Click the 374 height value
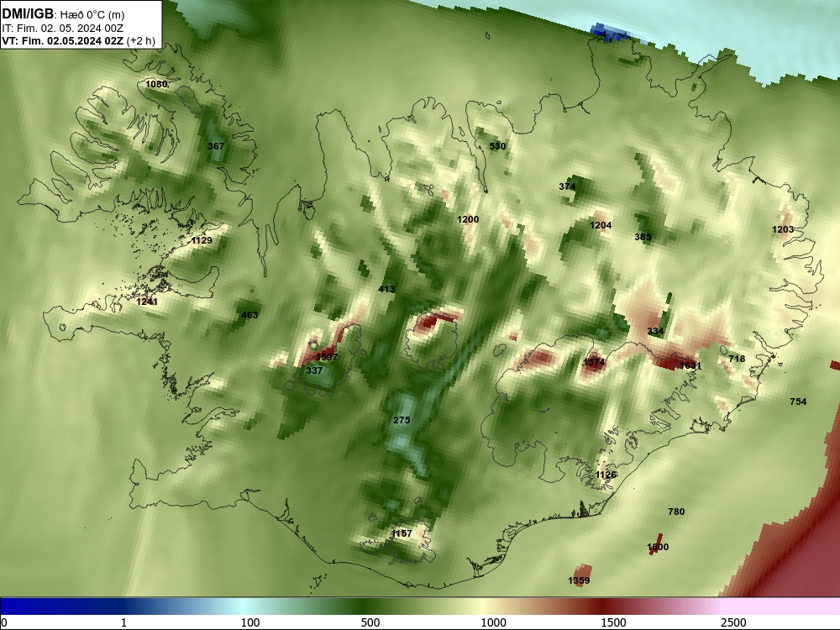This screenshot has width=840, height=630. (567, 187)
